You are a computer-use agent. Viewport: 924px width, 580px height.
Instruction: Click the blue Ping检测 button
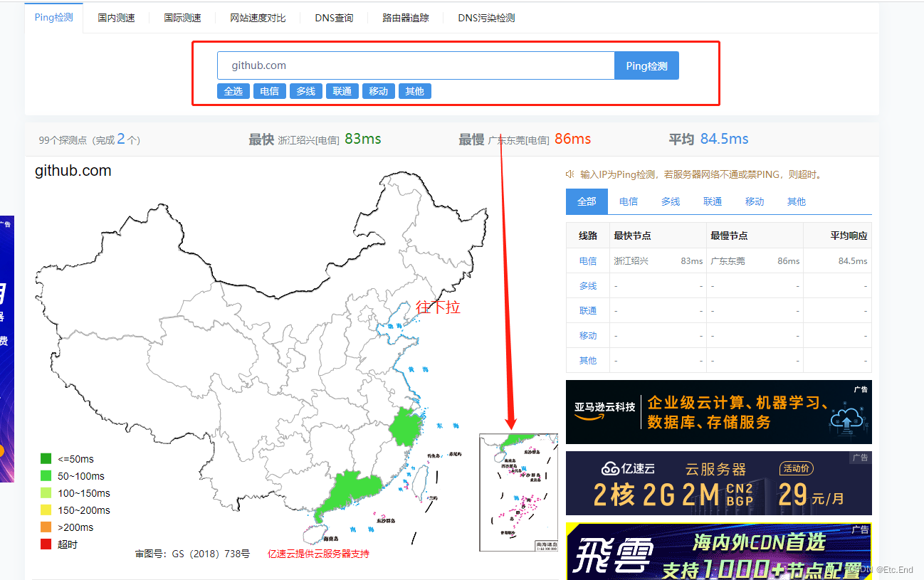[646, 65]
